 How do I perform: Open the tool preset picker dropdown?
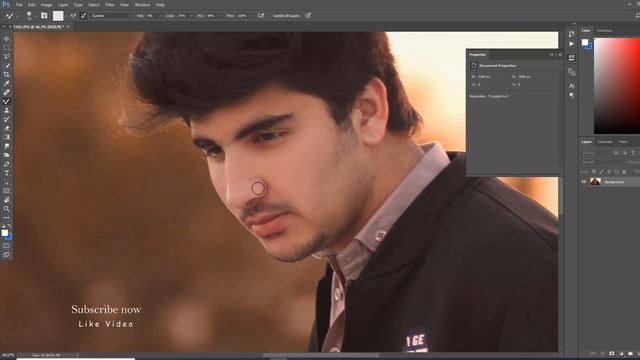17,16
